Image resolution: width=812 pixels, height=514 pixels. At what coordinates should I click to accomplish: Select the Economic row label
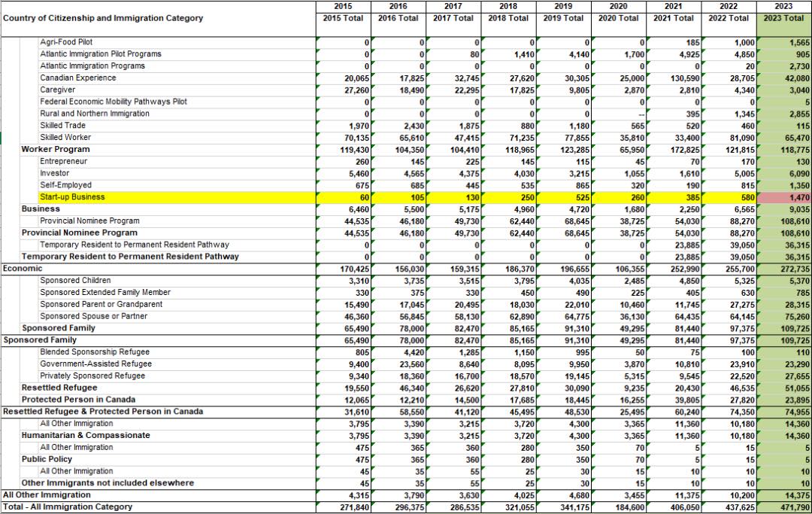23,268
